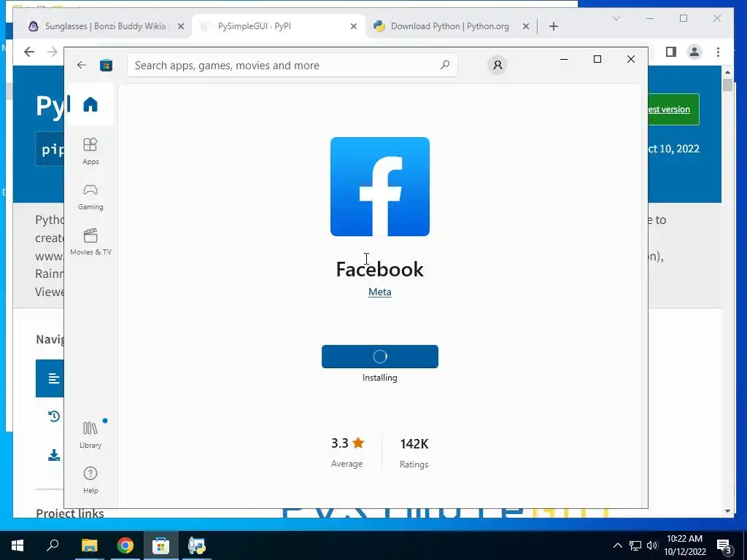Open Chrome profile avatar
Viewport: 747px width, 560px height.
coord(694,52)
